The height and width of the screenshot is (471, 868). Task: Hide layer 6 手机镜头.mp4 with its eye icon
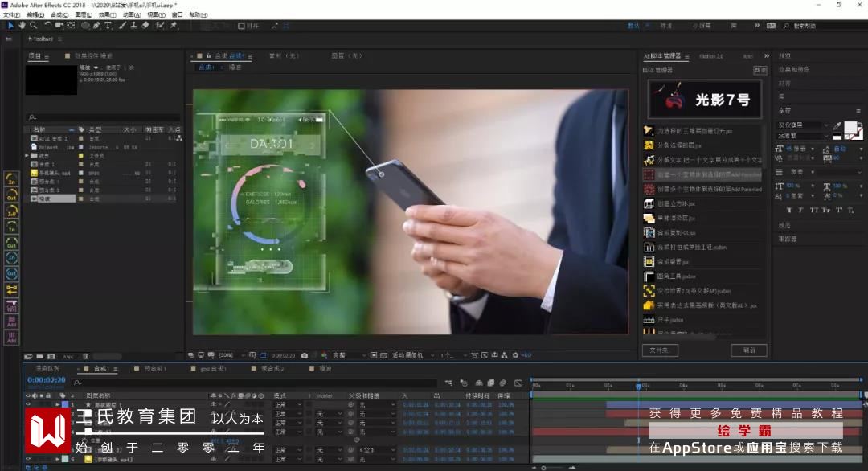(x=28, y=459)
